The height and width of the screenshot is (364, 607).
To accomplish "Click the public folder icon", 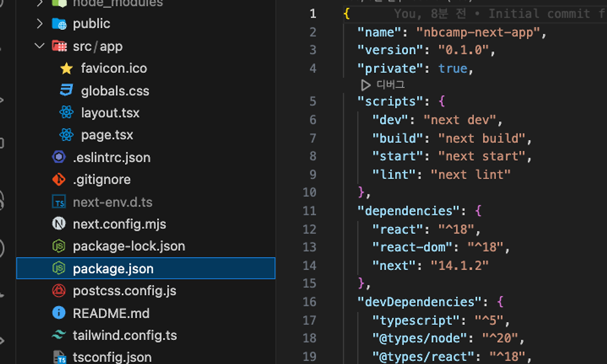I will 59,24.
